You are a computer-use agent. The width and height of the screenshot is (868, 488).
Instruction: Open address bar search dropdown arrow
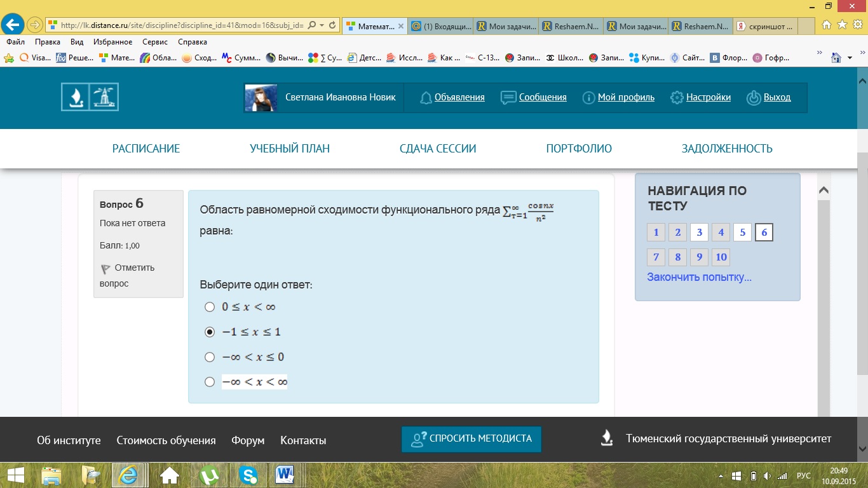pos(322,25)
